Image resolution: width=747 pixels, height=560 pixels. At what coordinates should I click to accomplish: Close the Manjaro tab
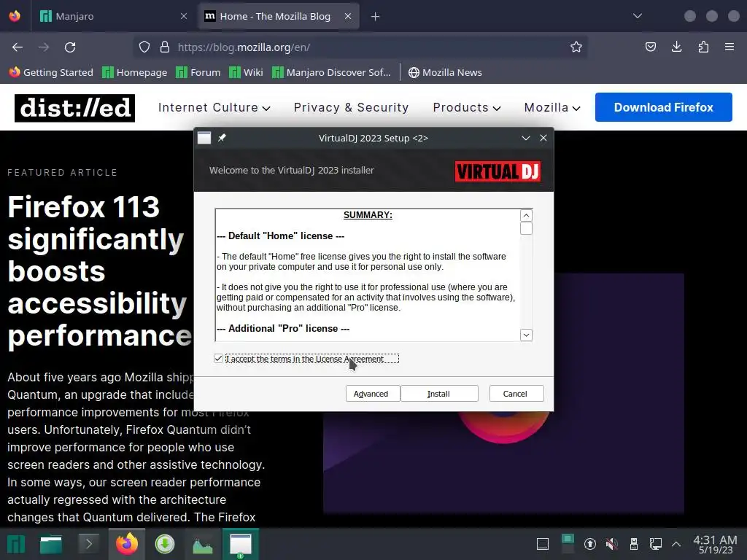pos(183,16)
